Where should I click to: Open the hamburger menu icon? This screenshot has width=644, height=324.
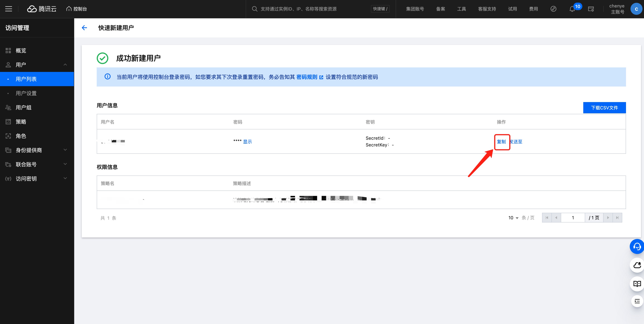point(9,9)
